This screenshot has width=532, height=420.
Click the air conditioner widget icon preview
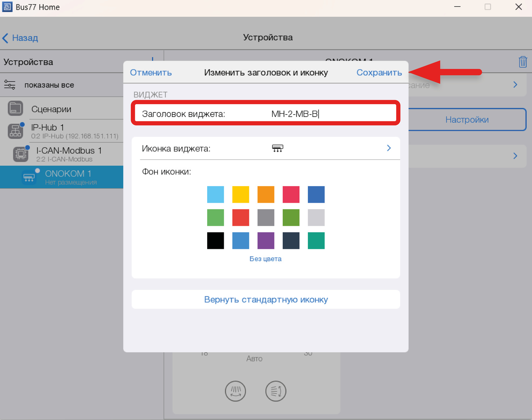point(277,148)
